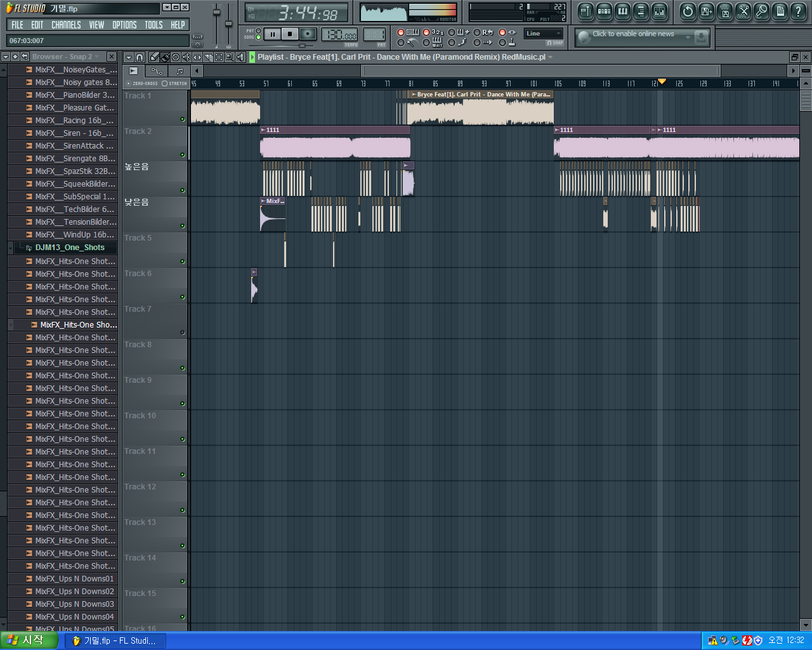The image size is (812, 650).
Task: Open the project info document icon
Action: [780, 11]
